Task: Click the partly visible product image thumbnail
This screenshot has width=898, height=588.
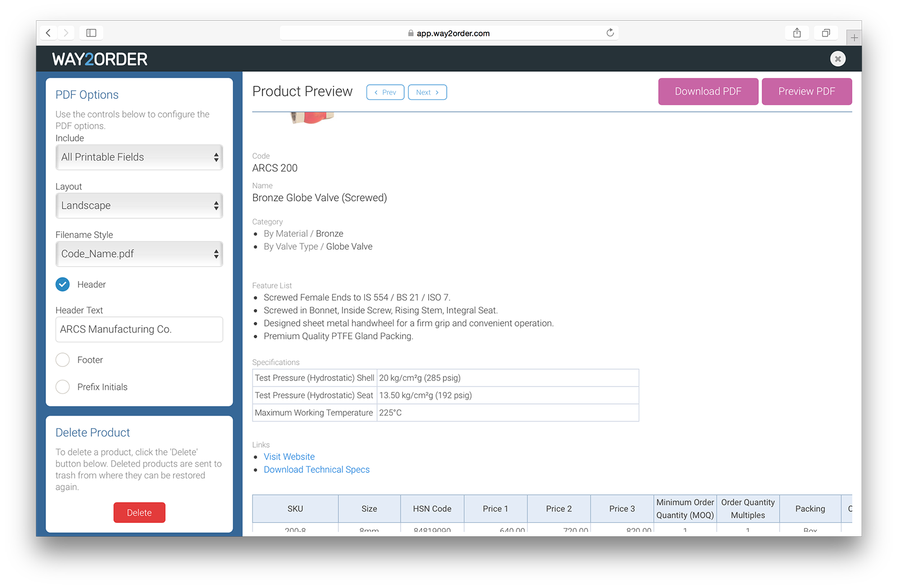Action: [x=312, y=118]
